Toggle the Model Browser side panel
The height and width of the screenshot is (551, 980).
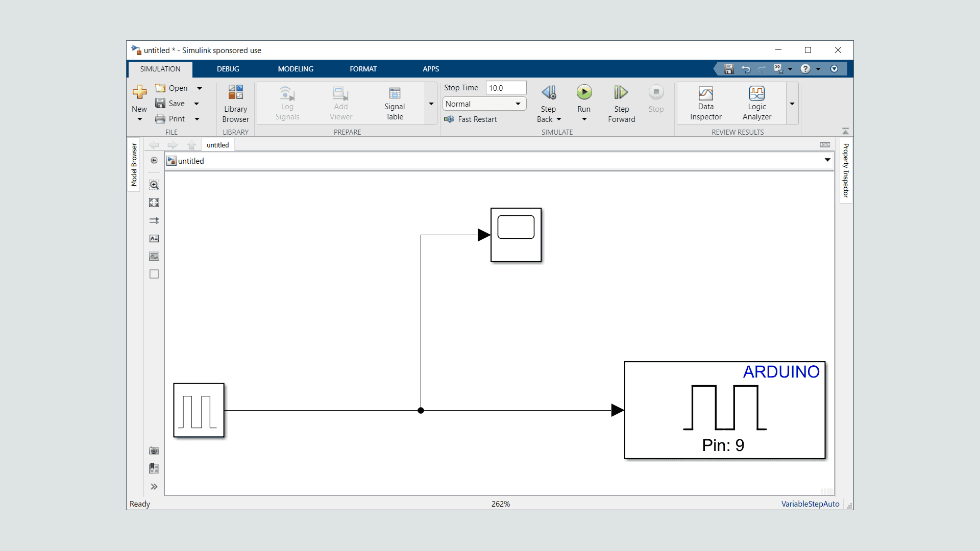(134, 164)
